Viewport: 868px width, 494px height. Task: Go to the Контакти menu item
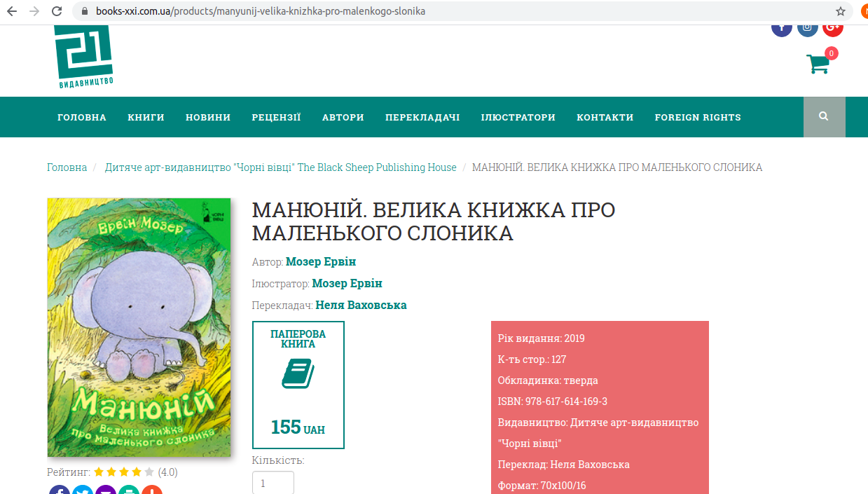[605, 117]
